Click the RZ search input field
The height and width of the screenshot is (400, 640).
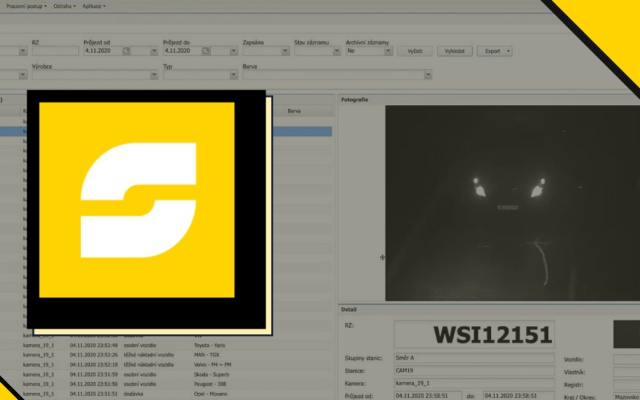point(55,51)
